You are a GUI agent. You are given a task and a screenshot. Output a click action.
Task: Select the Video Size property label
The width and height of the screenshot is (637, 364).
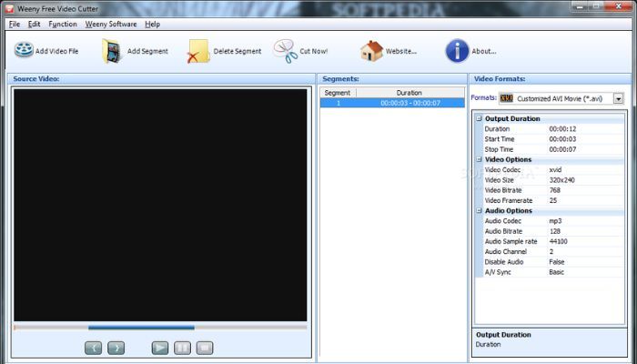tap(499, 180)
